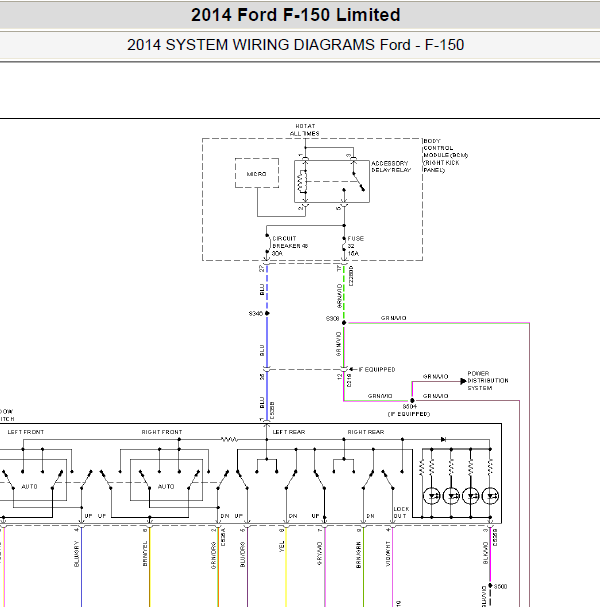Click the 'S308' splice label
This screenshot has width=600, height=607.
pos(333,319)
